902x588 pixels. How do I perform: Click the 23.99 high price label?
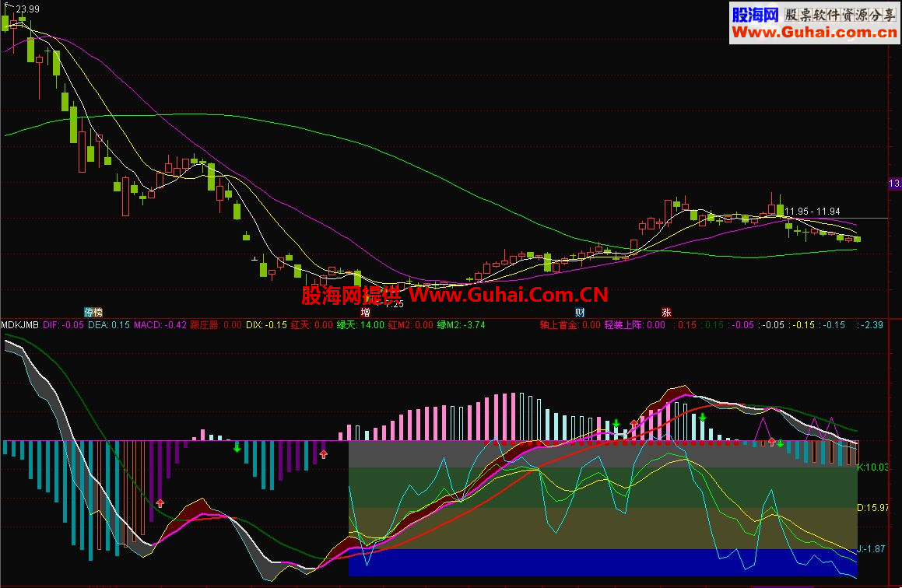pos(27,9)
